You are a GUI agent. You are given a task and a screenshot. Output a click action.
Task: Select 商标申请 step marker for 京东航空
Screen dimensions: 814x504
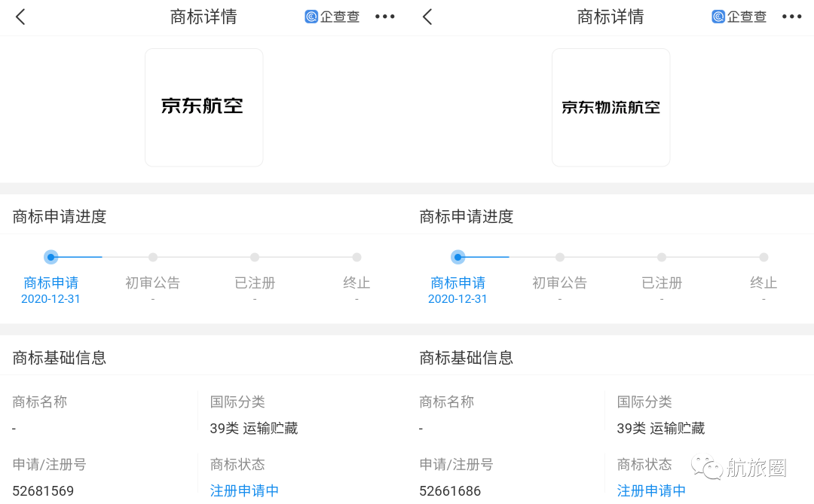(51, 257)
